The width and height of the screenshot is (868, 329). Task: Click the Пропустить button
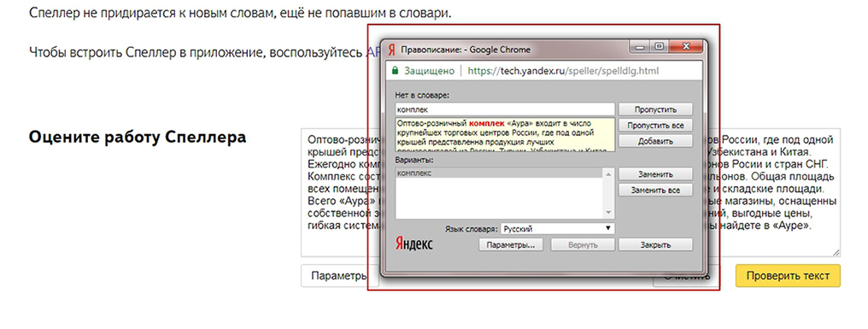click(655, 109)
